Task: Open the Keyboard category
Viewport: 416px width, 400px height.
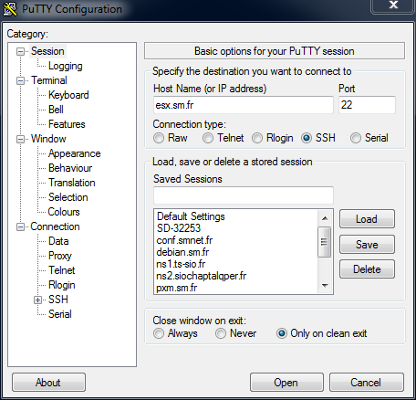Action: point(69,95)
